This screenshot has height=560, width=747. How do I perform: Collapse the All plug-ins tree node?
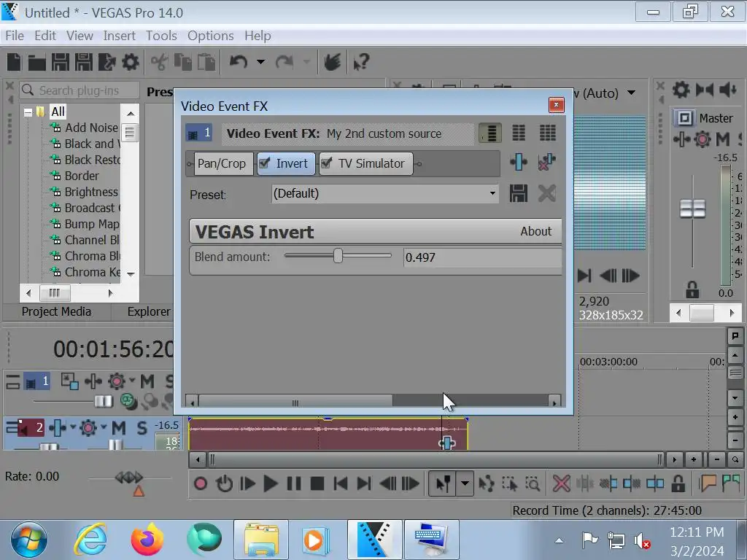28,112
